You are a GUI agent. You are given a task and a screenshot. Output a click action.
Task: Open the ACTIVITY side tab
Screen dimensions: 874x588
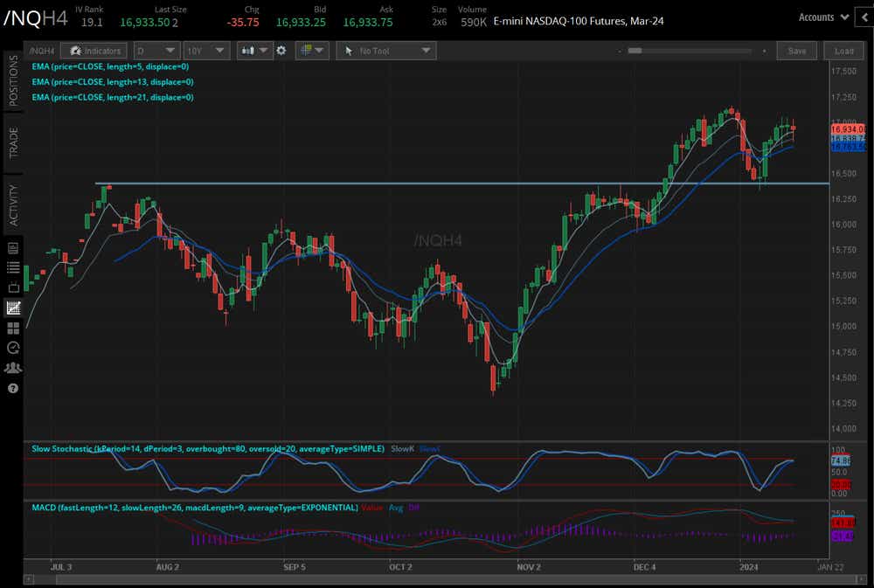(x=13, y=205)
